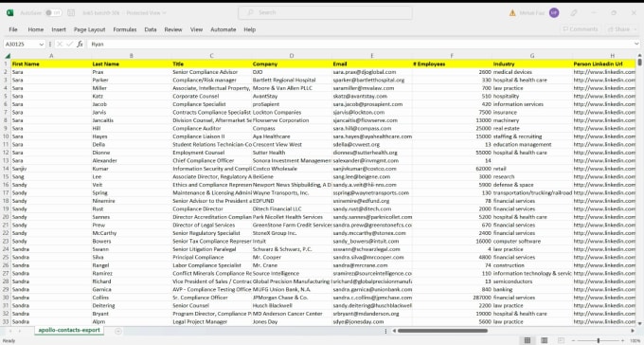
Task: Click the # Employees header cell
Action: point(452,64)
